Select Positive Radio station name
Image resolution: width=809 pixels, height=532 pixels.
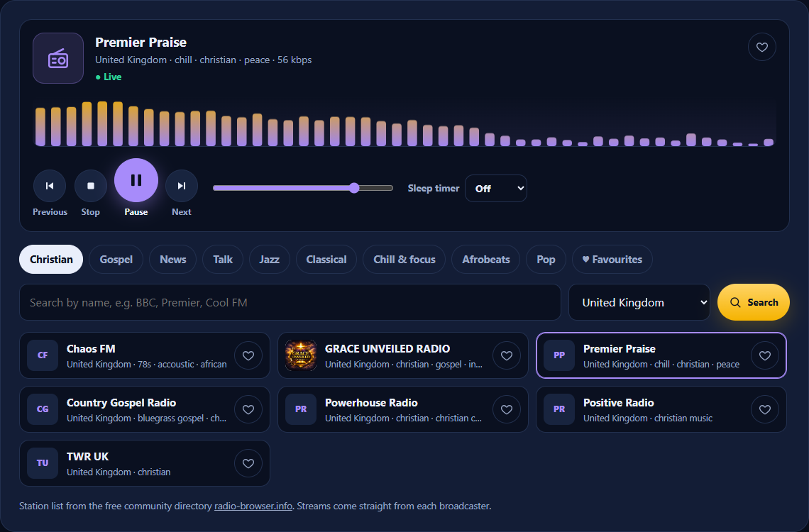pos(619,403)
